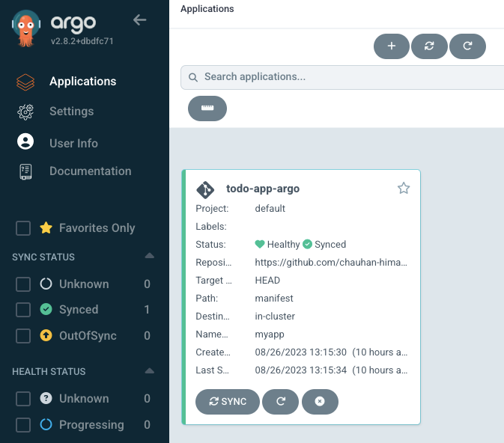Click the Healthy heart status icon

click(259, 244)
